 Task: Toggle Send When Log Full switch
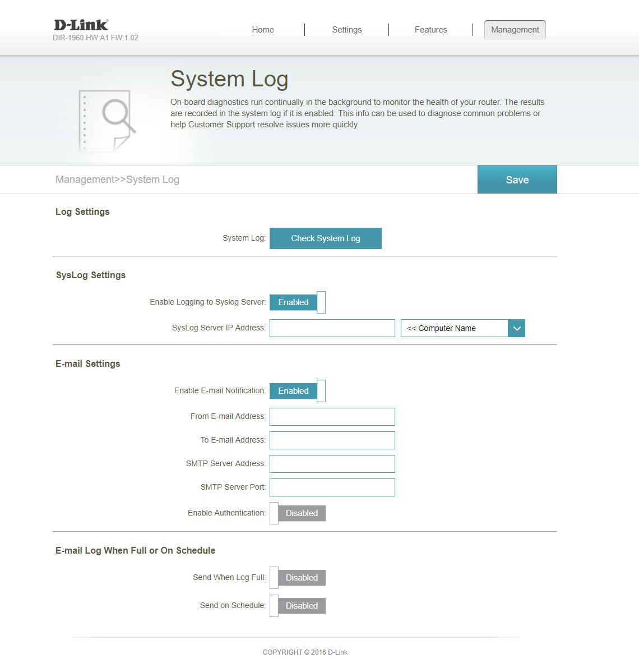(x=298, y=578)
